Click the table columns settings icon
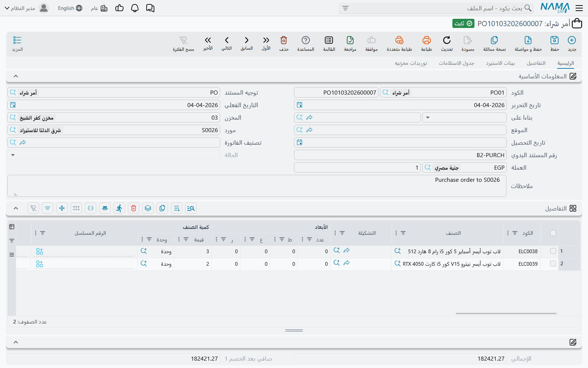Image resolution: width=588 pixels, height=368 pixels. pyautogui.click(x=12, y=227)
